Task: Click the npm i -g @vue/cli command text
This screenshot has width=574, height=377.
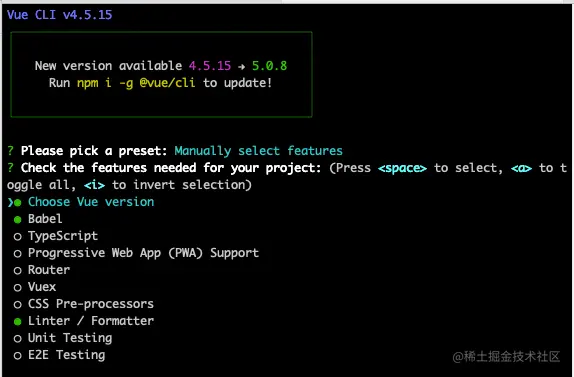Action: click(136, 83)
